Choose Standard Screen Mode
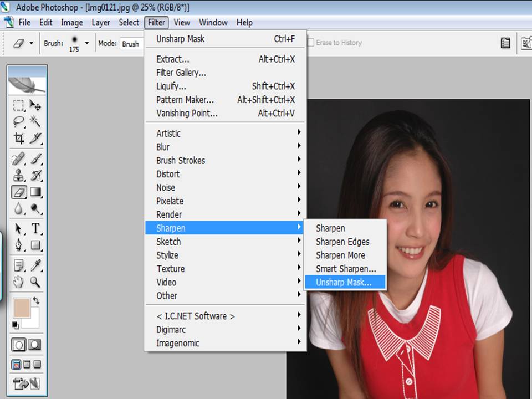This screenshot has height=399, width=532. (x=16, y=365)
